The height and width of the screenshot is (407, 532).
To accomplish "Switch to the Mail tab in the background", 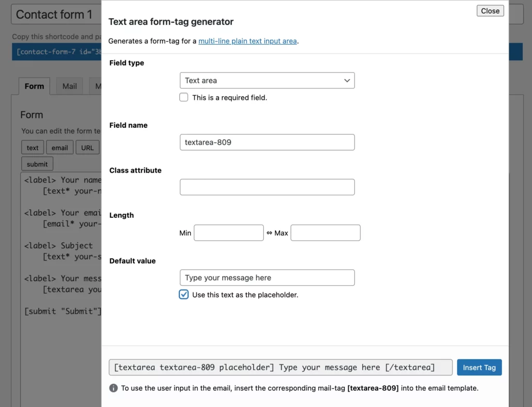I will (70, 86).
